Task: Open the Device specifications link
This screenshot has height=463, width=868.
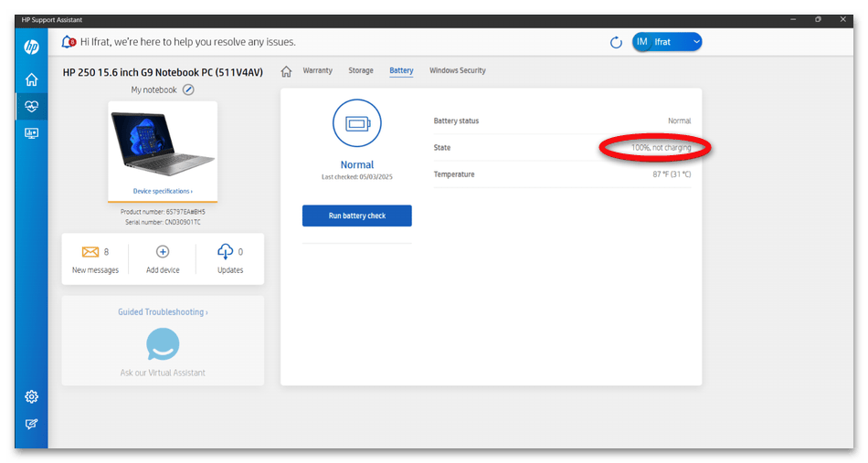Action: (163, 192)
